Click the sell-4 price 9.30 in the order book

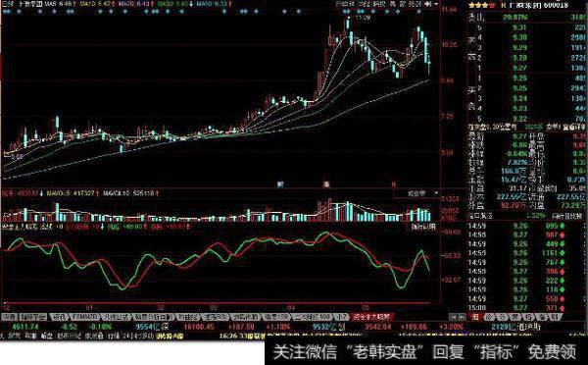(519, 37)
